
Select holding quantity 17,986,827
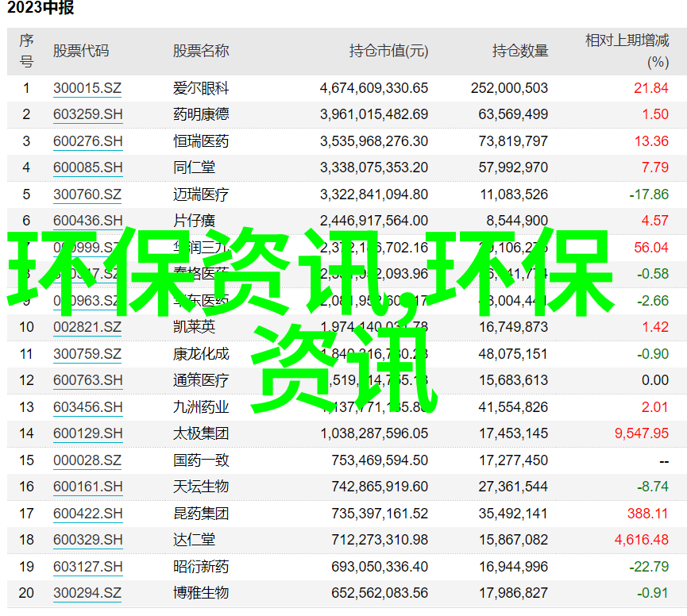pyautogui.click(x=513, y=593)
